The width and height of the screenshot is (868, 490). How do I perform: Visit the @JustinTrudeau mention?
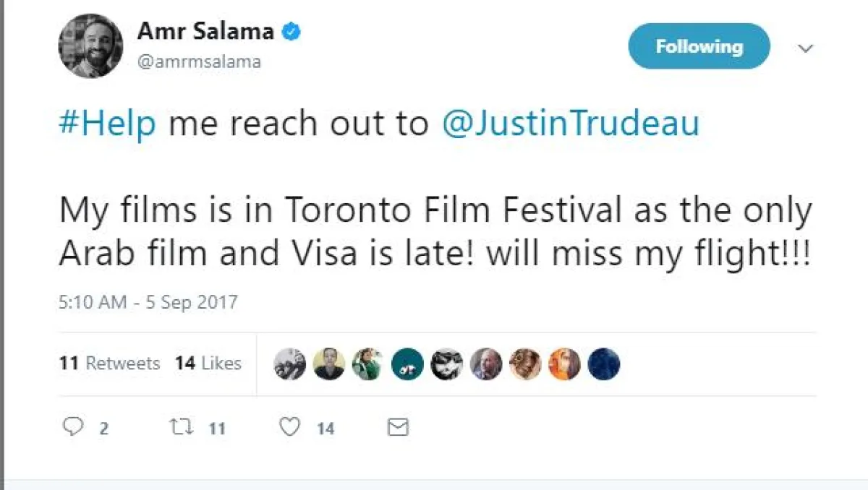571,124
